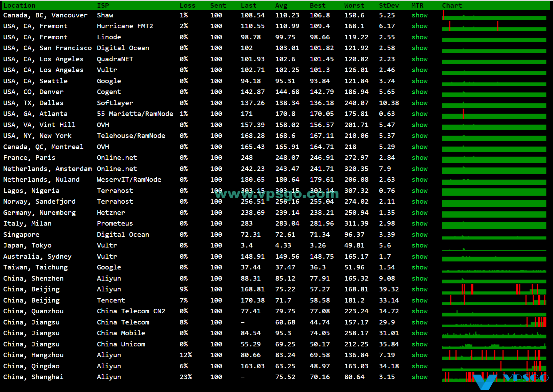Open show link for Hangzhou Aliyun

coord(420,355)
